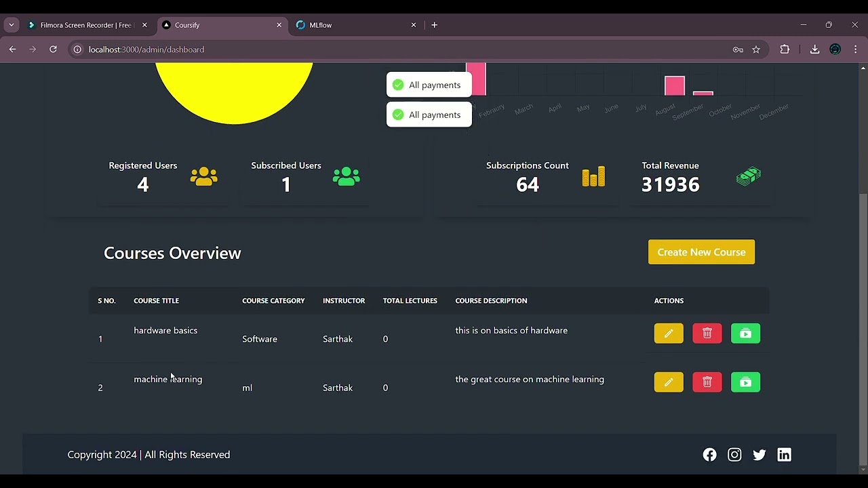The image size is (868, 488).
Task: Click the ACTIONS column header
Action: [669, 301]
